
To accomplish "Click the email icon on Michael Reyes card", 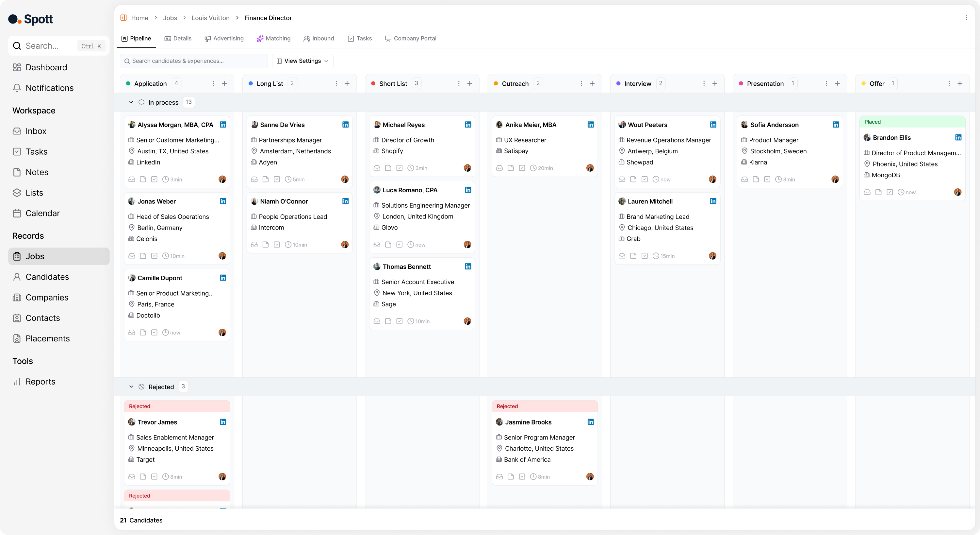I will [377, 168].
